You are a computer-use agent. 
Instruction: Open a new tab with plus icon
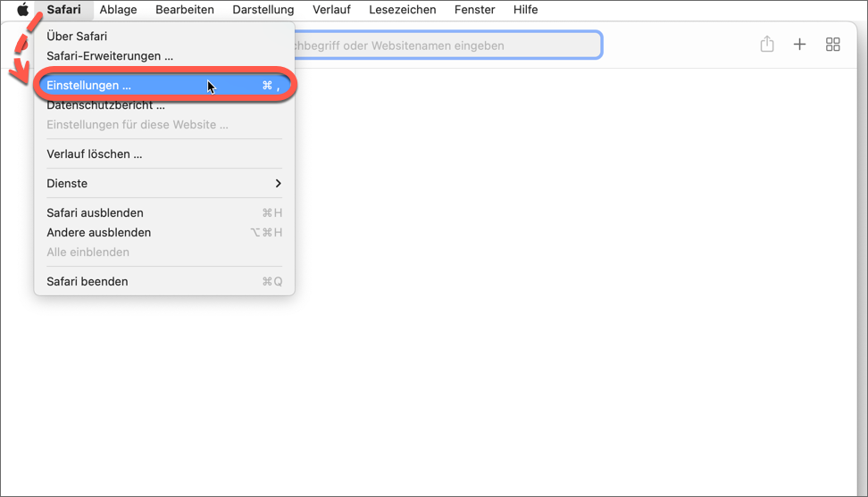799,45
